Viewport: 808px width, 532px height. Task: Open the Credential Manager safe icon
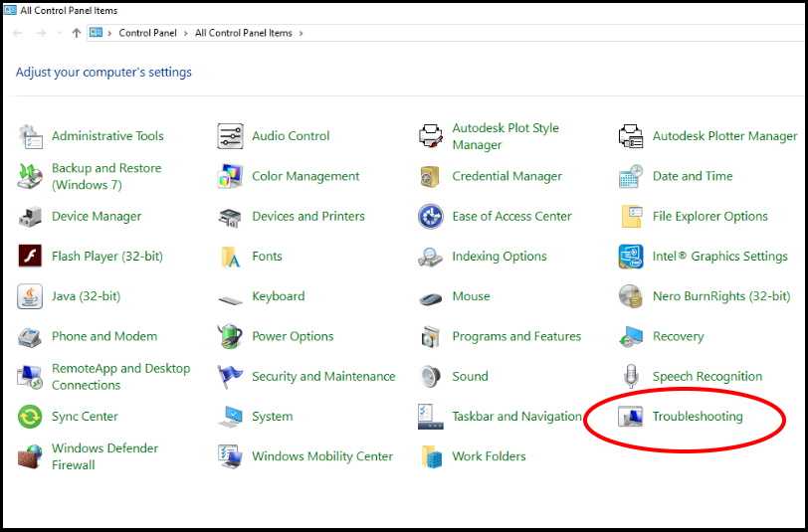pos(430,177)
